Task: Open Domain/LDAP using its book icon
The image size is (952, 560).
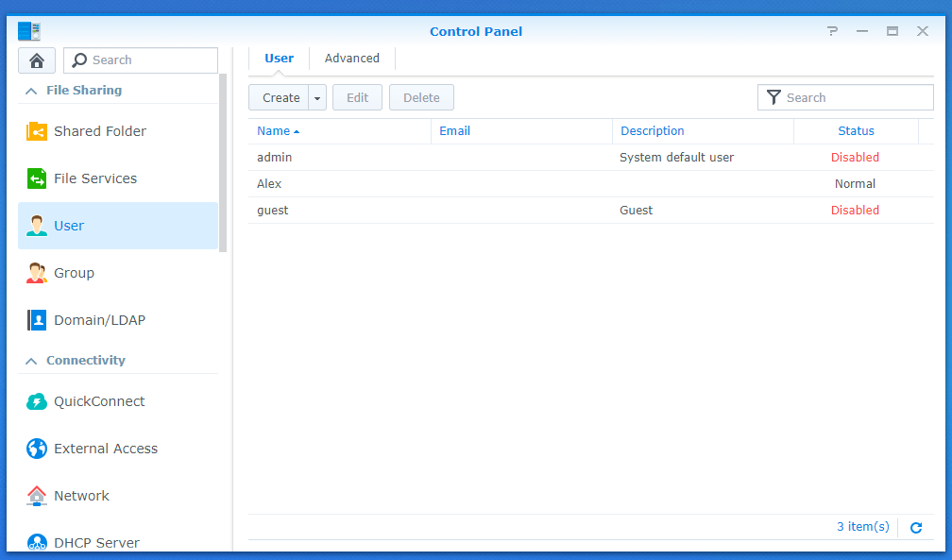Action: click(x=37, y=320)
